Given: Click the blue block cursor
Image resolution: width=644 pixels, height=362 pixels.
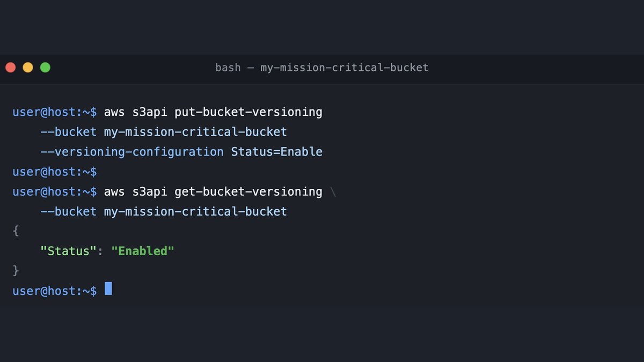Looking at the screenshot, I should point(108,289).
